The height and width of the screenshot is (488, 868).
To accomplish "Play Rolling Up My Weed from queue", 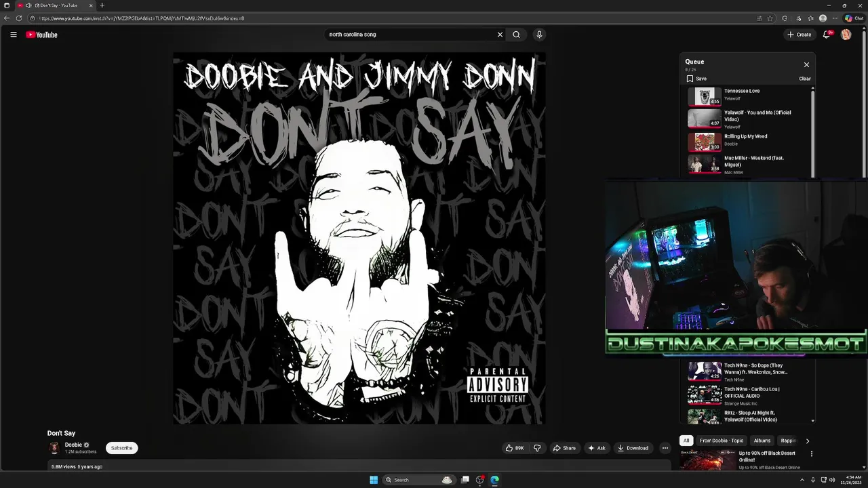I will pyautogui.click(x=748, y=141).
